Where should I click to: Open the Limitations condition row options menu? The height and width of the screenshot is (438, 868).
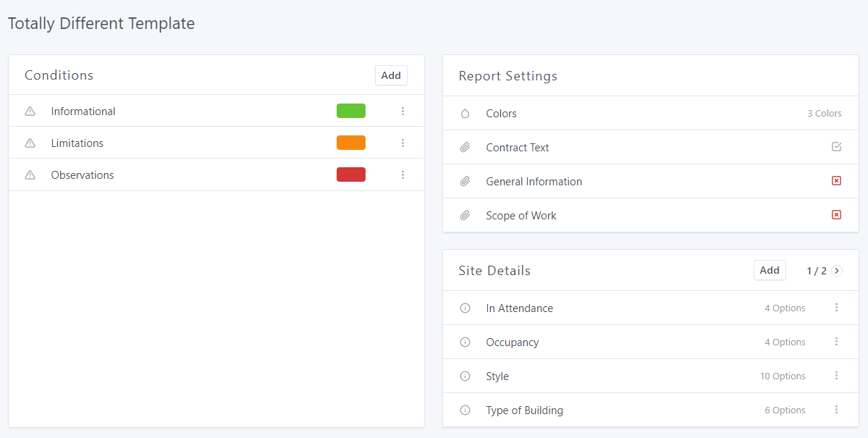403,143
